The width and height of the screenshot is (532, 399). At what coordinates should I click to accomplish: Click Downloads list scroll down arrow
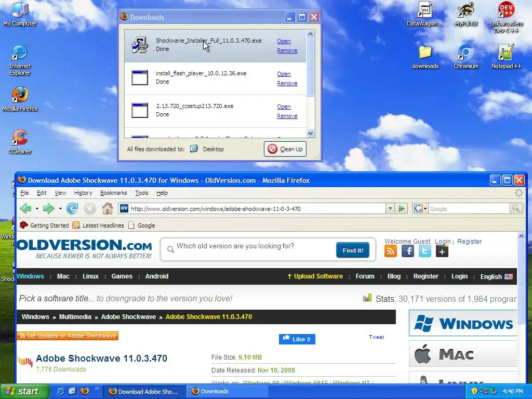pos(310,134)
